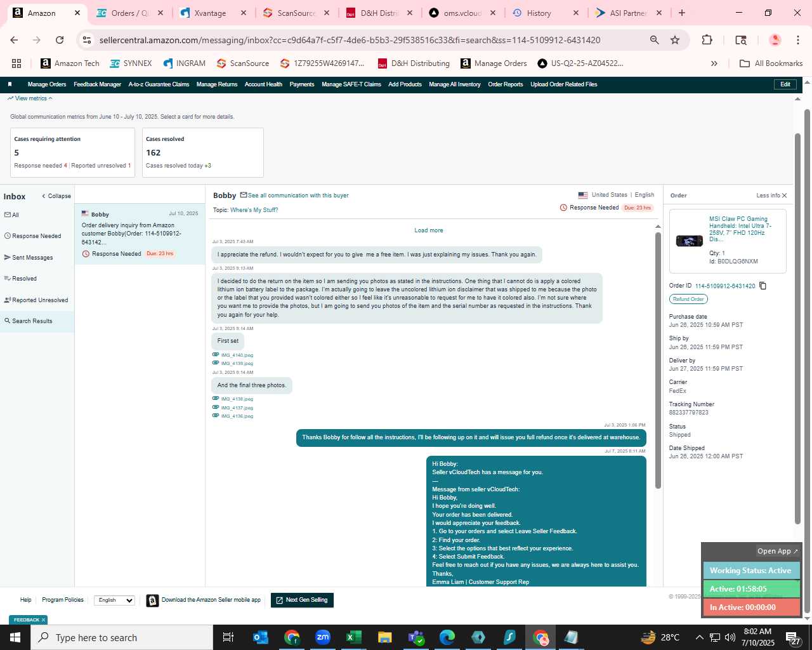Switch to the ScanSource browser tab

[x=296, y=13]
